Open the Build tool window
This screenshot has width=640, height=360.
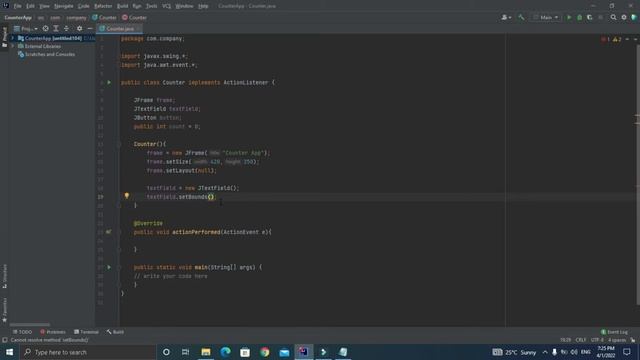point(115,332)
